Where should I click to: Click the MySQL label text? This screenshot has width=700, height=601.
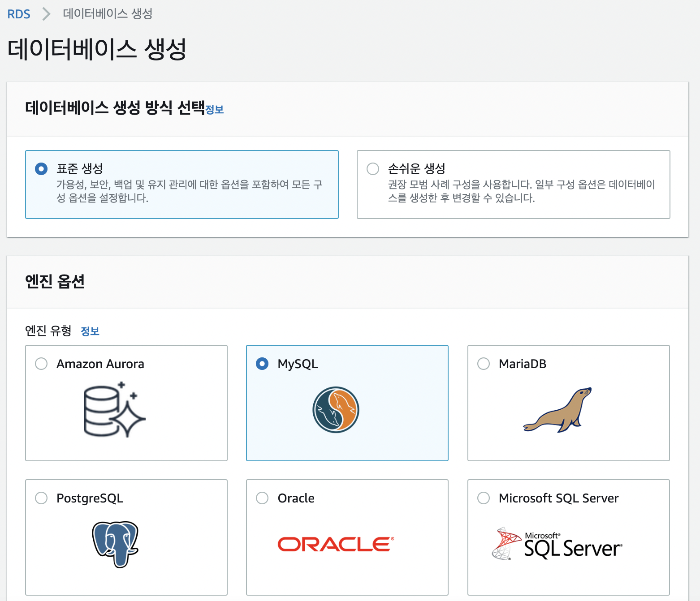(x=298, y=364)
